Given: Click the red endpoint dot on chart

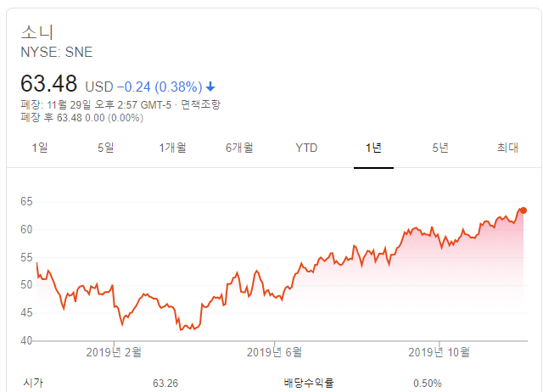Looking at the screenshot, I should click(523, 210).
